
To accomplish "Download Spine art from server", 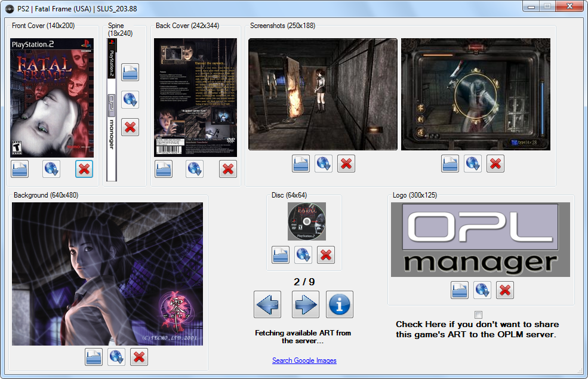I will [x=130, y=100].
